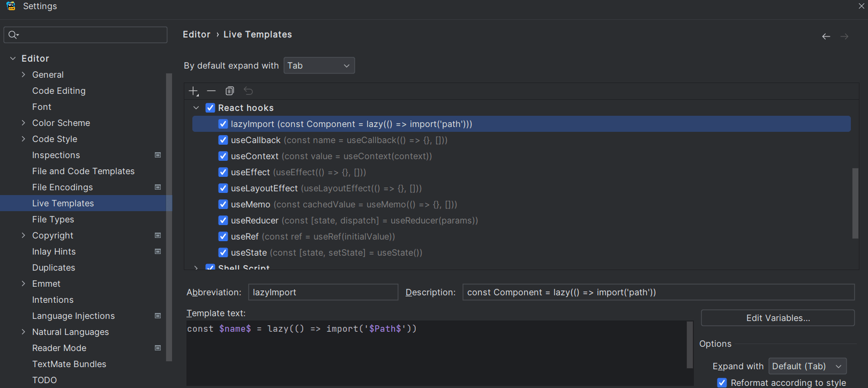Click the Duplicate template icon
Image resolution: width=868 pixels, height=388 pixels.
click(x=230, y=91)
